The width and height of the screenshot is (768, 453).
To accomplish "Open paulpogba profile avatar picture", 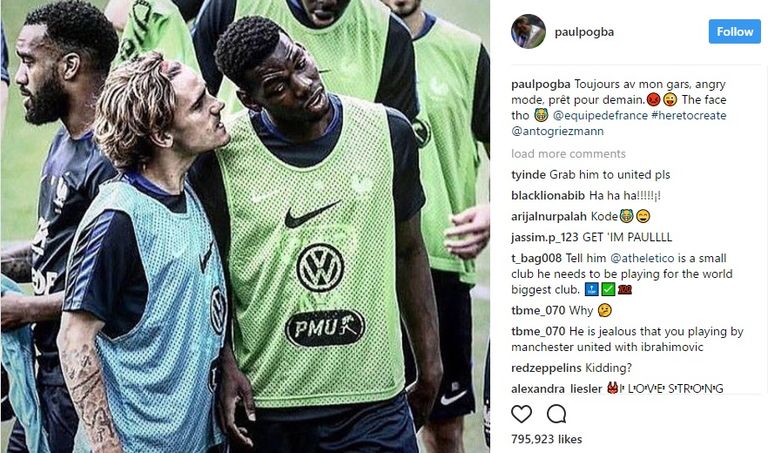I will (528, 31).
